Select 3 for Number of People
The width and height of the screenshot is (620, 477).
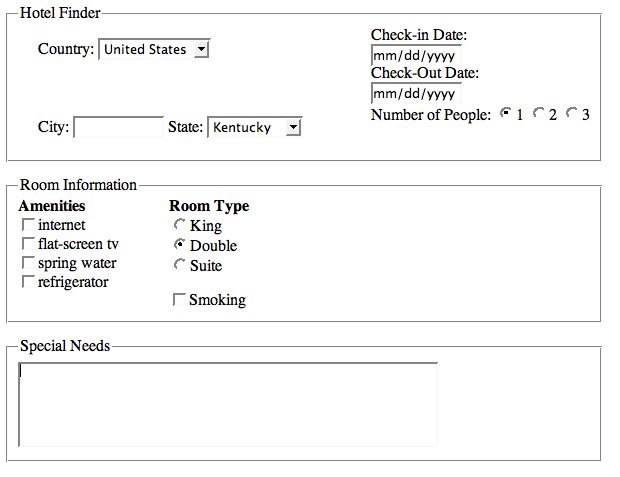[x=572, y=114]
